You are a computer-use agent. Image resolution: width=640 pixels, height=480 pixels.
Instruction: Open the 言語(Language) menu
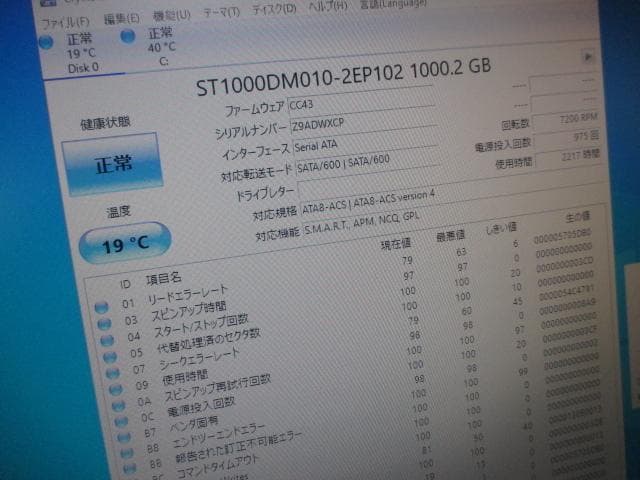[393, 4]
